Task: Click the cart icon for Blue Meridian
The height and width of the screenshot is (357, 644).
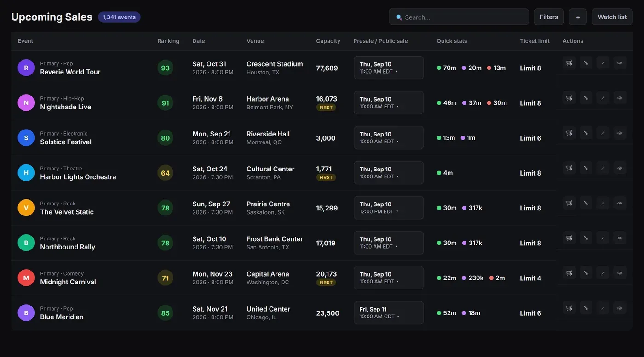Action: [569, 308]
